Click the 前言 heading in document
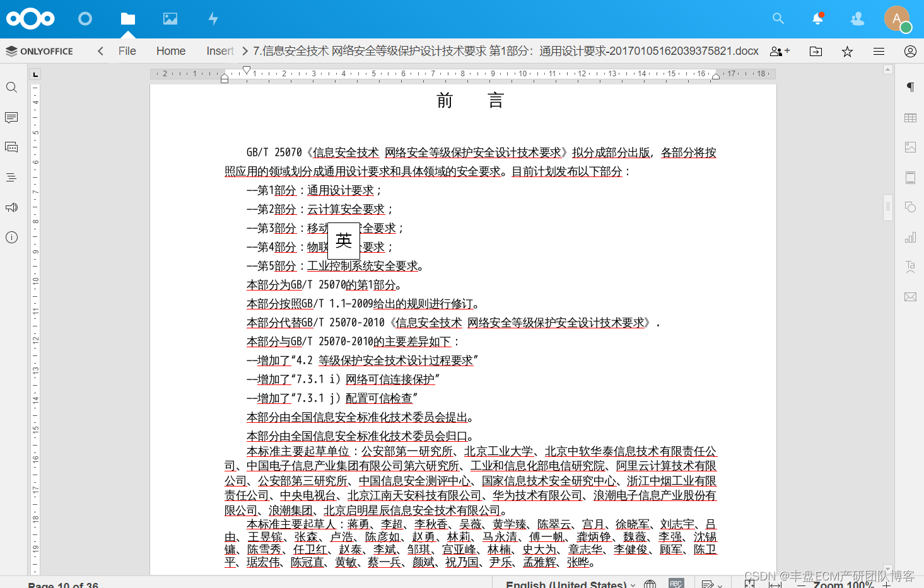924x588 pixels. point(471,101)
